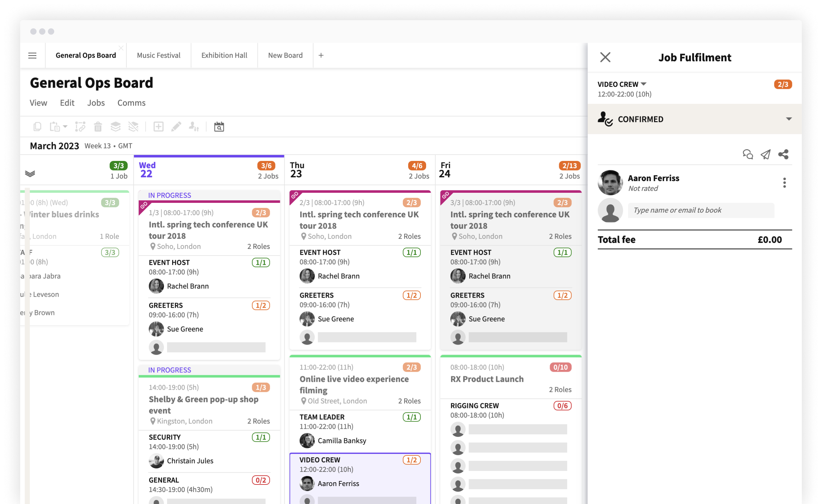The height and width of the screenshot is (504, 822).
Task: Expand the CONFIRMED status section
Action: click(x=789, y=119)
